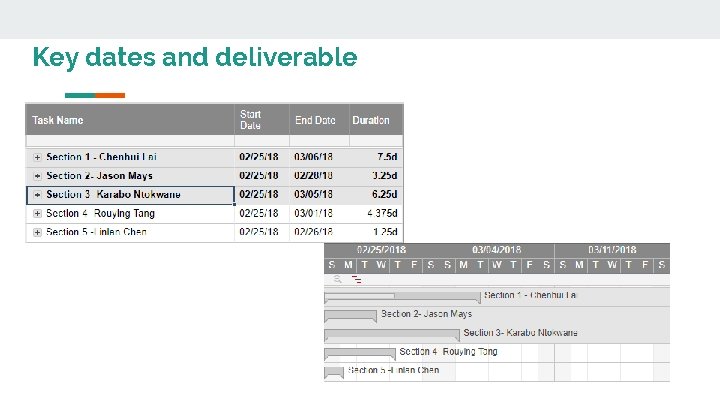The image size is (720, 405).
Task: Expand Section 1 - Chenhui Lai row
Action: pos(37,158)
